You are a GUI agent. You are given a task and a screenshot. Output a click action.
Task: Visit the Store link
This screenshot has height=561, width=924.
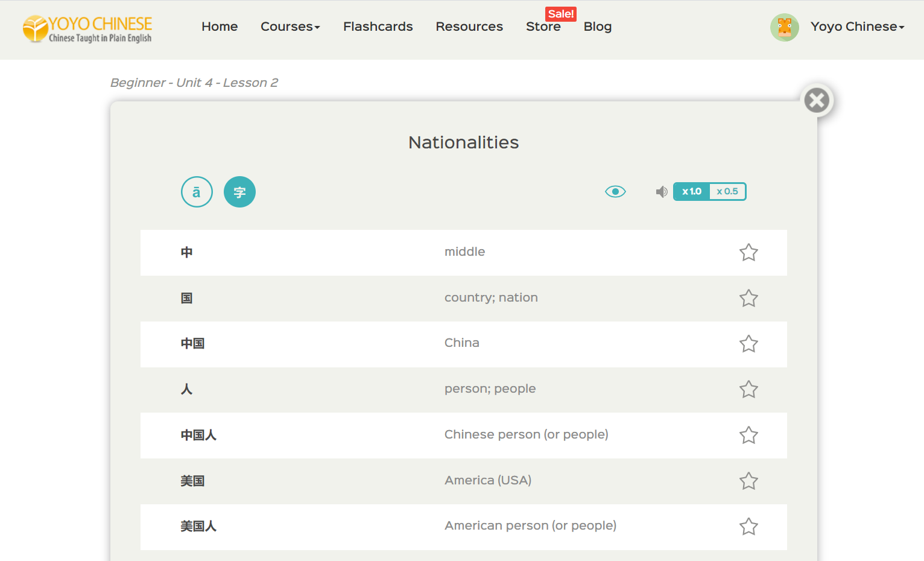click(x=543, y=27)
